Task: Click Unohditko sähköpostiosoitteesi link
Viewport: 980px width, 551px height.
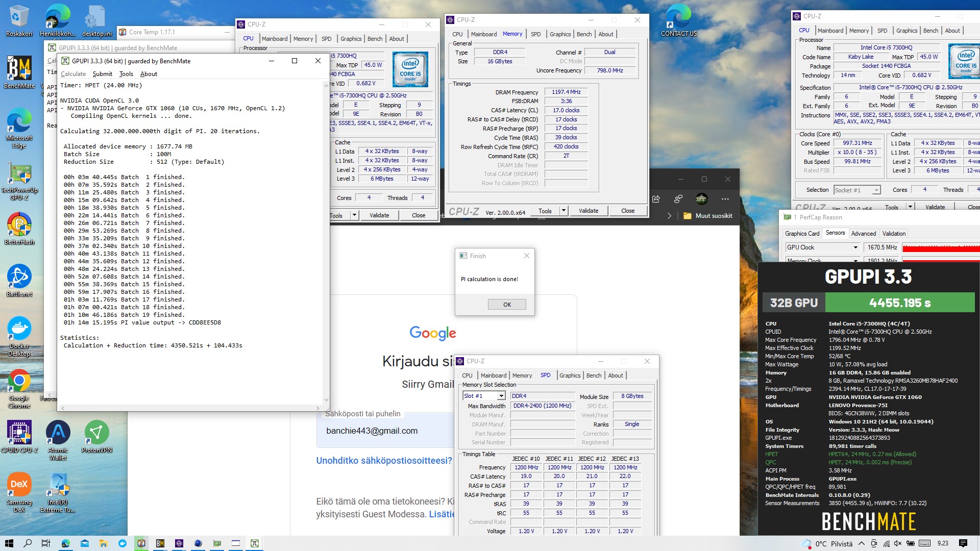Action: pyautogui.click(x=384, y=461)
